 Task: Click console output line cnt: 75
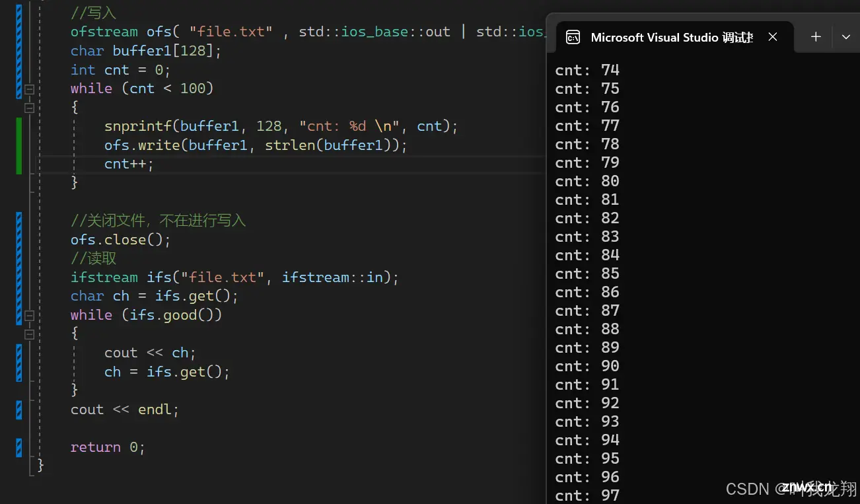pyautogui.click(x=587, y=89)
